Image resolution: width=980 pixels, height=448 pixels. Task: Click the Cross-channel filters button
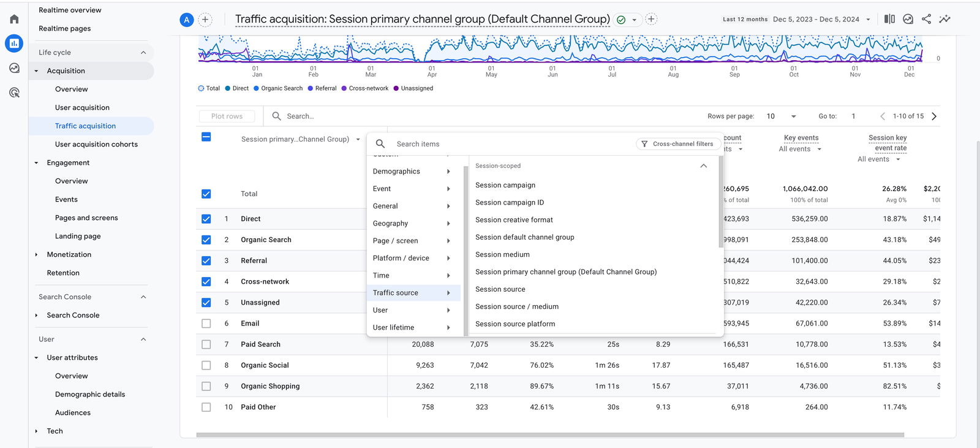[677, 144]
